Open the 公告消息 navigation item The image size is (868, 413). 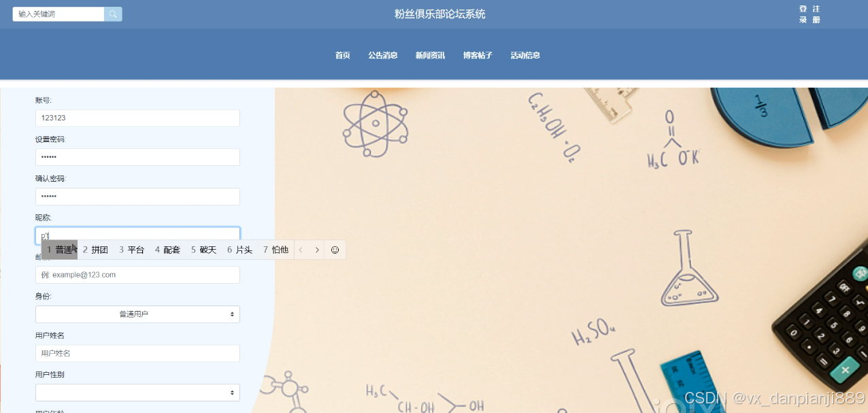pos(383,55)
